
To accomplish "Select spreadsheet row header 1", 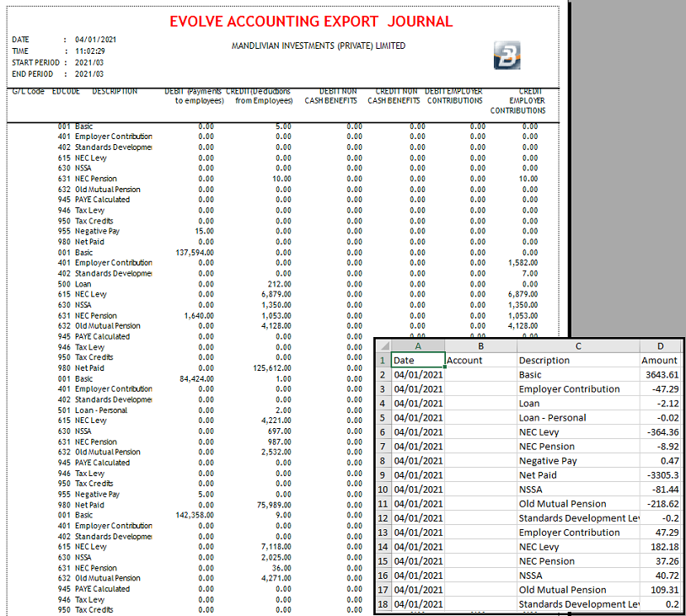I will tap(383, 361).
